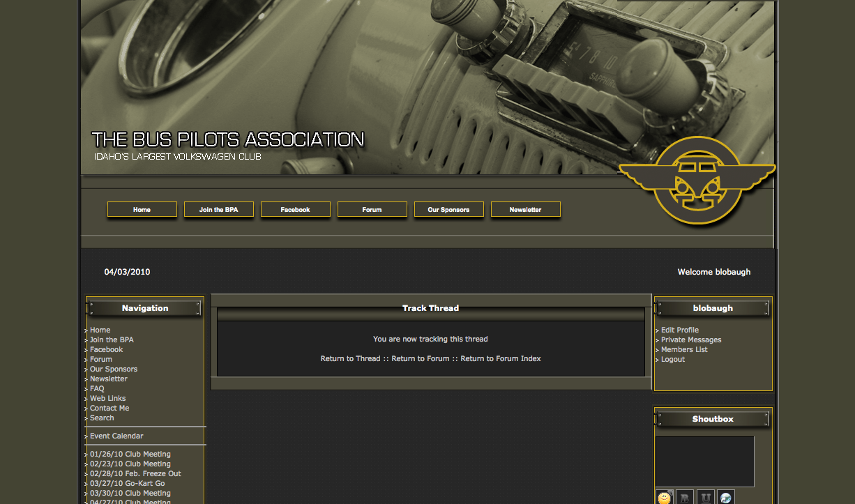Image resolution: width=855 pixels, height=504 pixels.
Task: Open Edit Profile in the blobaugh panel
Action: [679, 330]
